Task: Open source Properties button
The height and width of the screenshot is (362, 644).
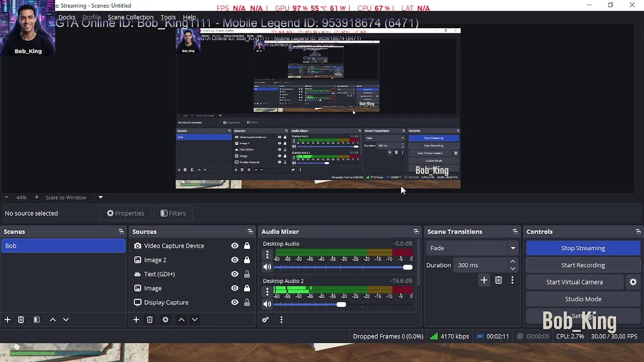Action: pyautogui.click(x=126, y=213)
